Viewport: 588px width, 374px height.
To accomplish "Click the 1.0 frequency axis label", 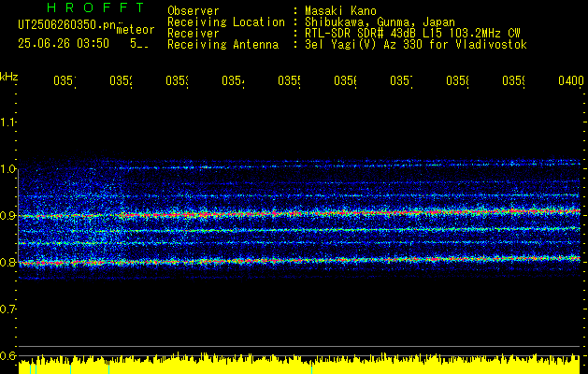I will (7, 169).
